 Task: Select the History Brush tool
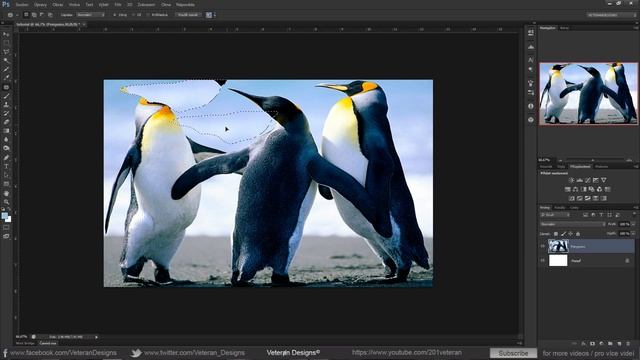6,113
